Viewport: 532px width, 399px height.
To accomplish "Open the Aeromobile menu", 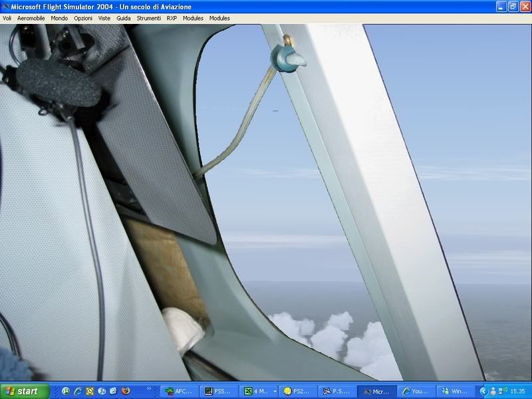I will [31, 19].
